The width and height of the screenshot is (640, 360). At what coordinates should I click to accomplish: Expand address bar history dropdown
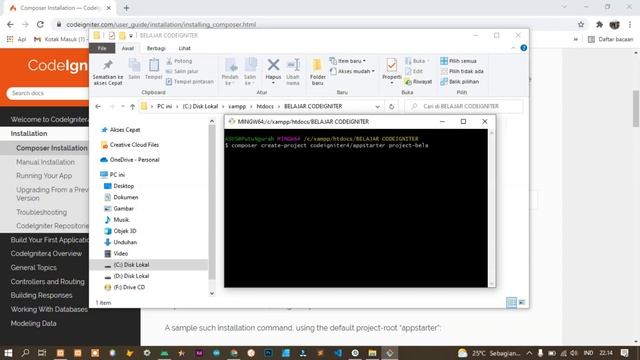(378, 107)
